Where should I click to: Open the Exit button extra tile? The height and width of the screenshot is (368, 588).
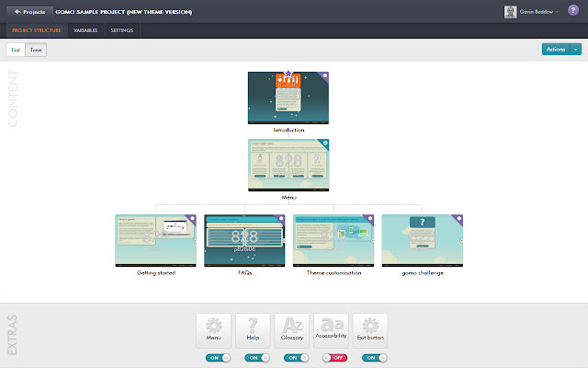click(x=370, y=330)
